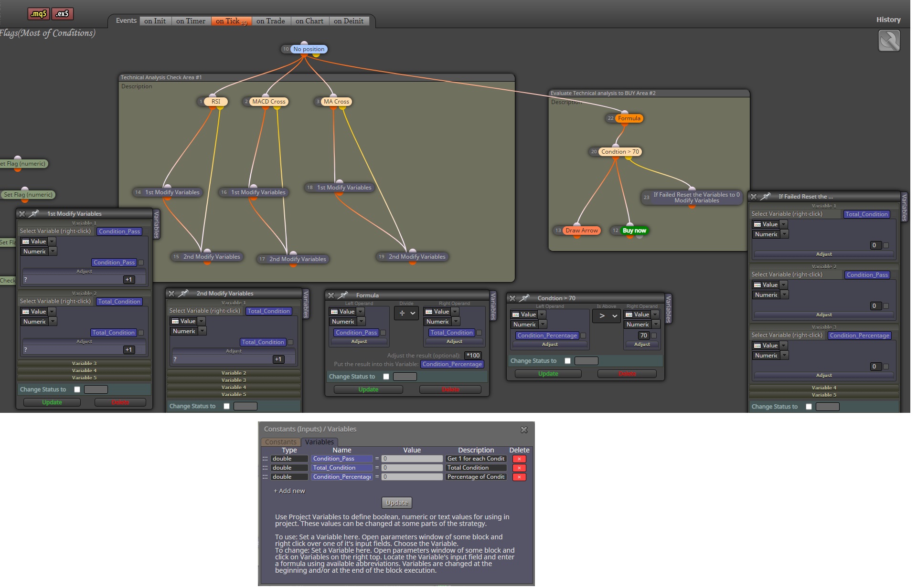Toggle checkbox beside the 70 value

(654, 336)
